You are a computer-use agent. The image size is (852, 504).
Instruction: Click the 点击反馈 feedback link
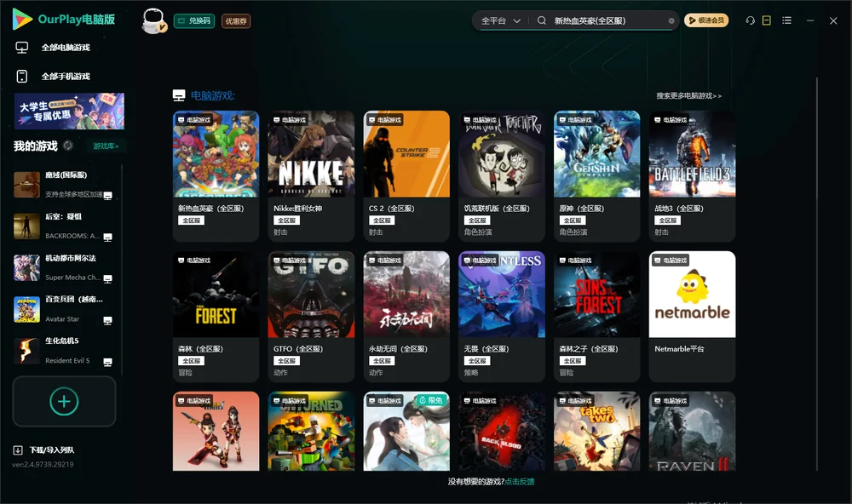pos(520,482)
